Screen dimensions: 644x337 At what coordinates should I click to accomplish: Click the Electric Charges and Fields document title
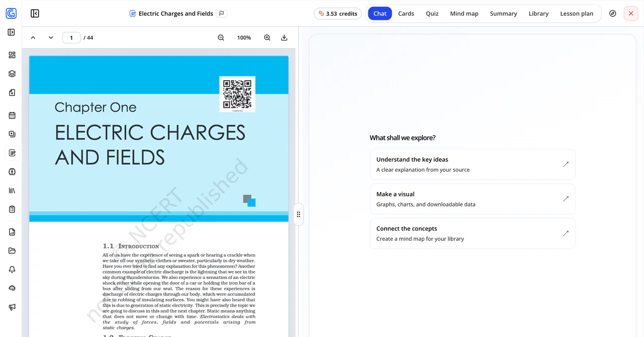tap(176, 13)
